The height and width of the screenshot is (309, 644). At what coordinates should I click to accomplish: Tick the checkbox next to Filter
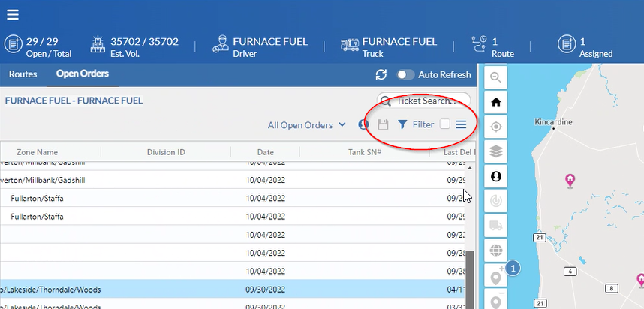(445, 124)
